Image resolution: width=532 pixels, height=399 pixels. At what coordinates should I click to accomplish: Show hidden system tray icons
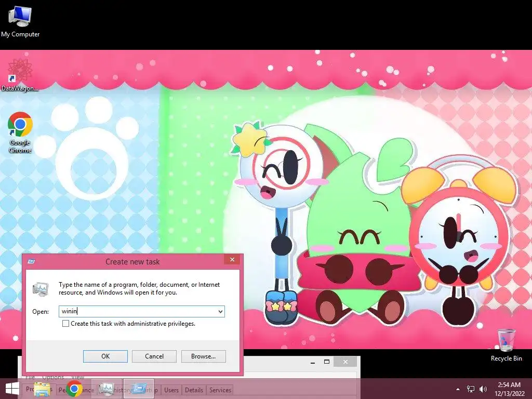458,389
